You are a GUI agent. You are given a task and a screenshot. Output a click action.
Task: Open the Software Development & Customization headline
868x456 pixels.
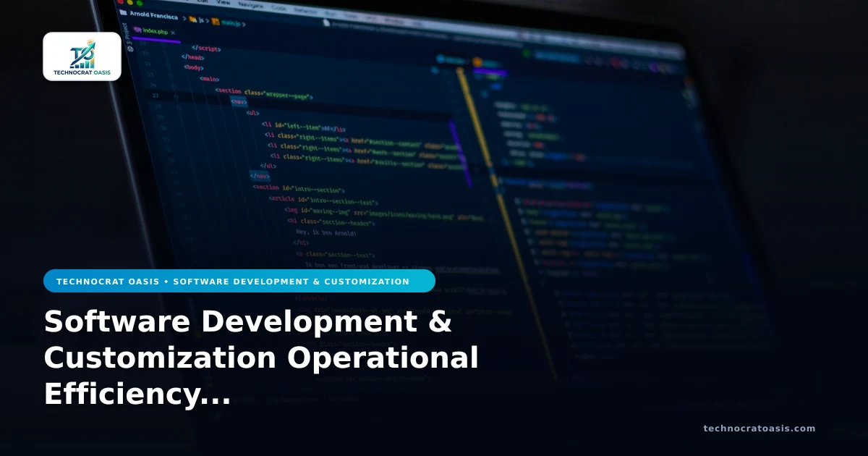point(261,358)
